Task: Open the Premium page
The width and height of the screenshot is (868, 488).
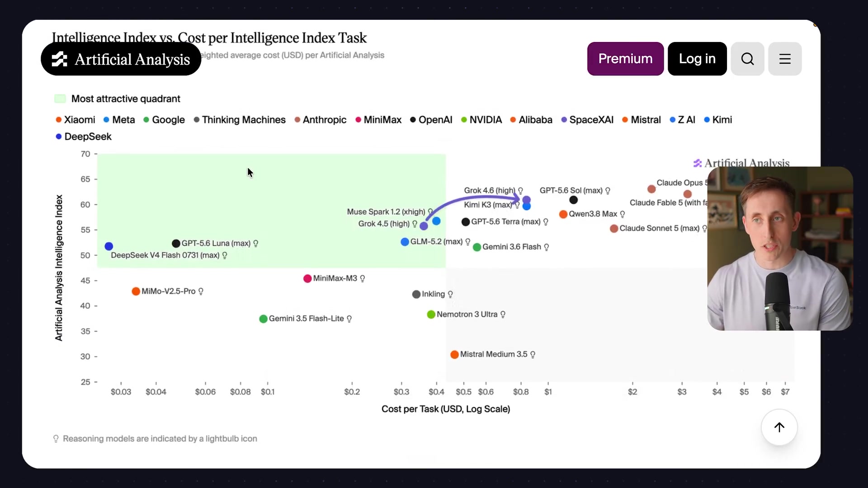Action: coord(625,59)
